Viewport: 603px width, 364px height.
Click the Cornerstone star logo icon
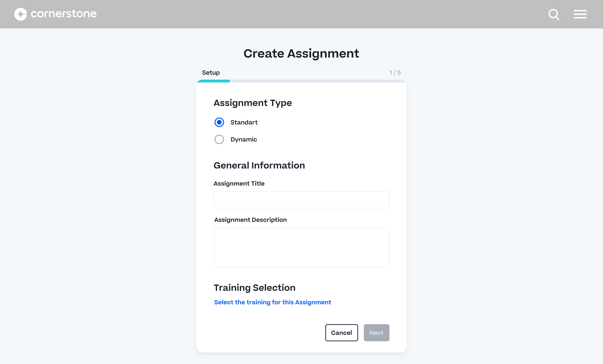click(21, 14)
